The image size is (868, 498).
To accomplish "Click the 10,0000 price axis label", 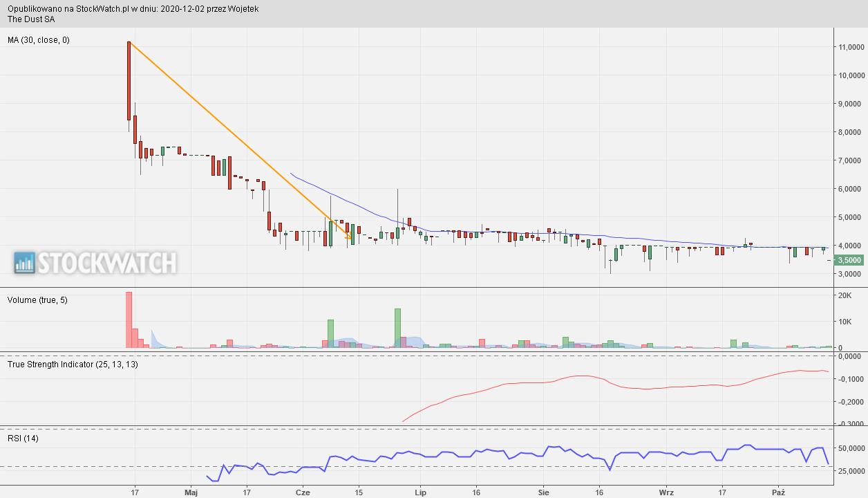I will pyautogui.click(x=851, y=75).
